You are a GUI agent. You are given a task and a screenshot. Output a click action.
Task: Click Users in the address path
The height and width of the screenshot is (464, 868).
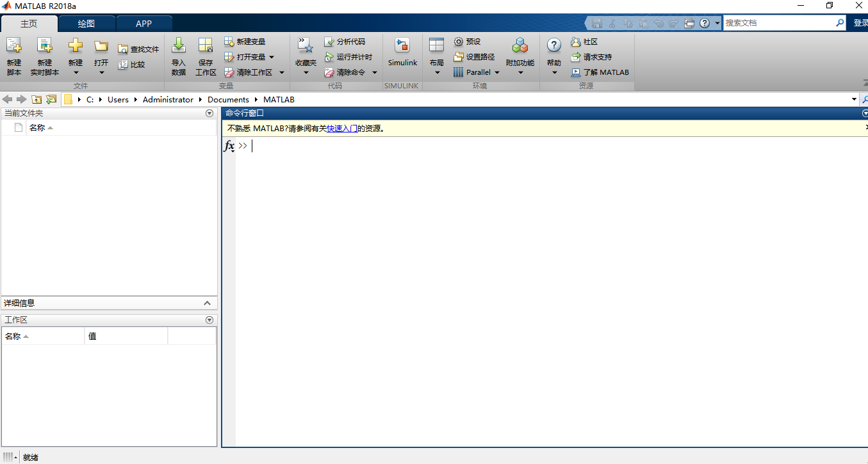click(x=118, y=99)
